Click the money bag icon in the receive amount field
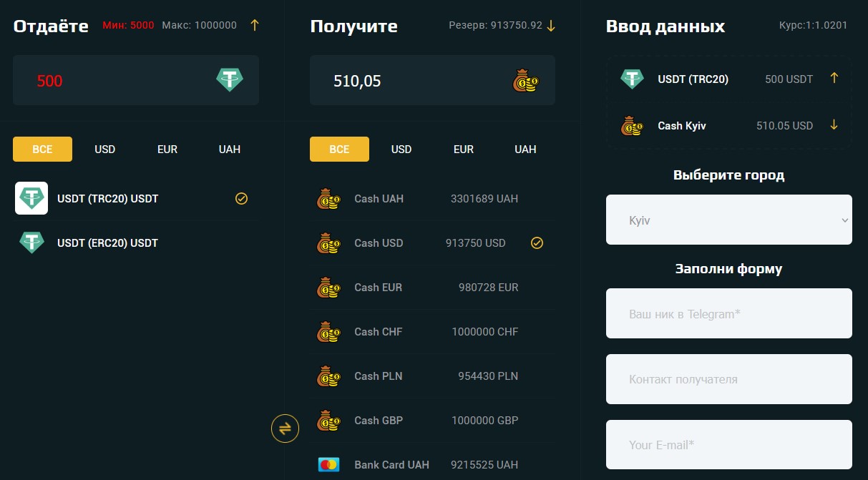 point(526,80)
